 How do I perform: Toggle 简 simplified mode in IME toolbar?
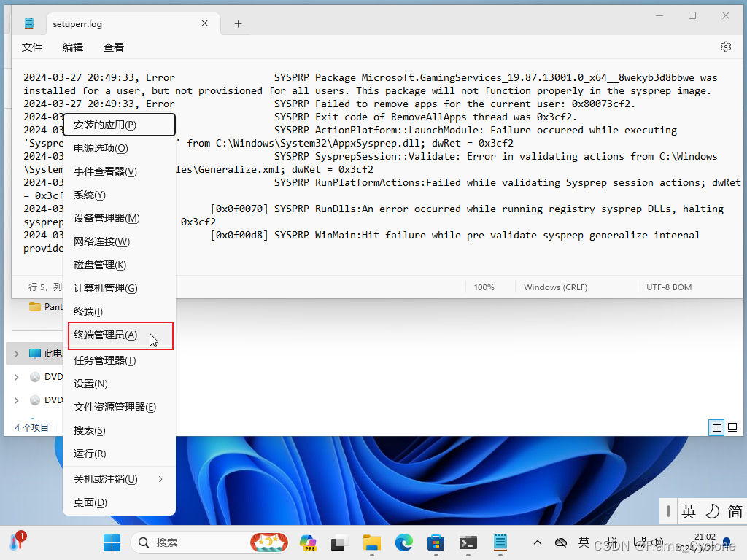pyautogui.click(x=735, y=511)
